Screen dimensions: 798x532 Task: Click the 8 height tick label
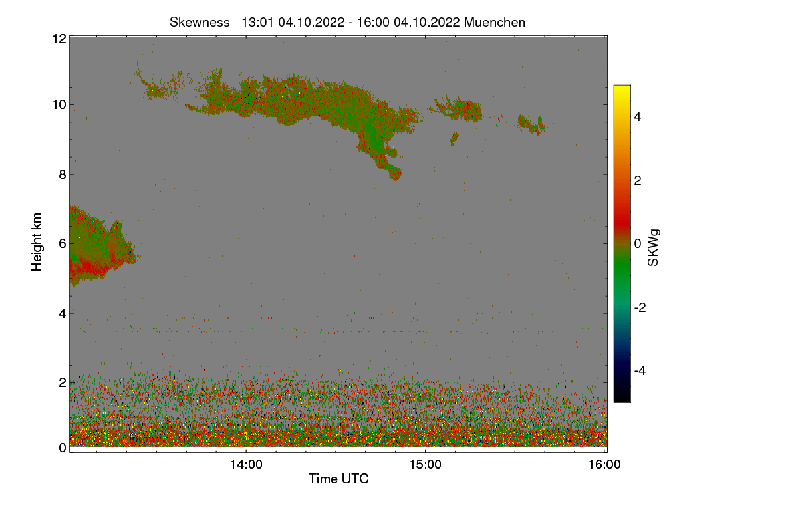coord(63,174)
